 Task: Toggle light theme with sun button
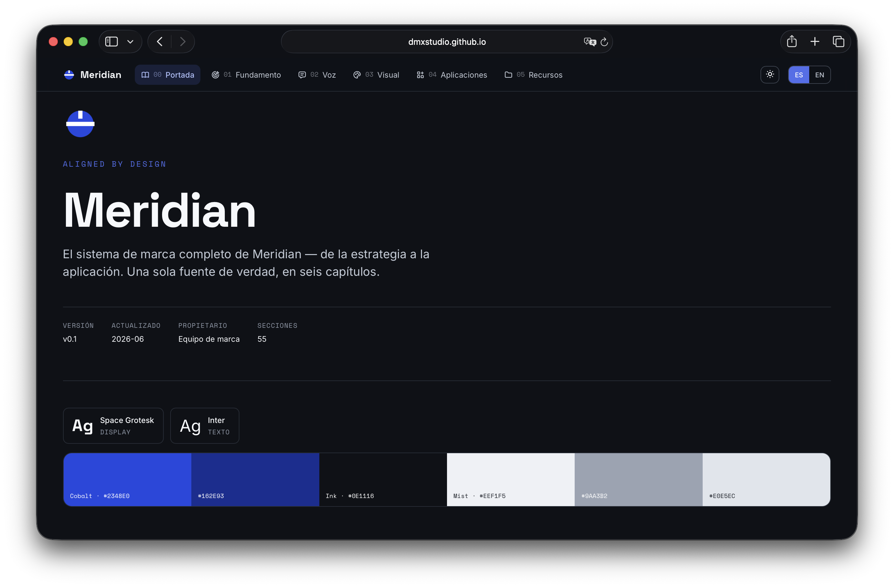pos(770,74)
